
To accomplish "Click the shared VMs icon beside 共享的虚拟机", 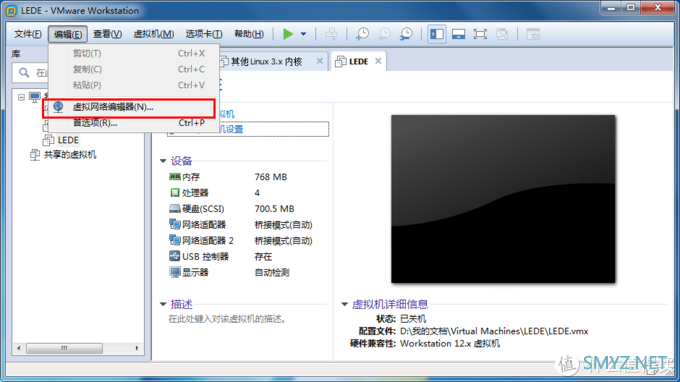I will (x=35, y=154).
